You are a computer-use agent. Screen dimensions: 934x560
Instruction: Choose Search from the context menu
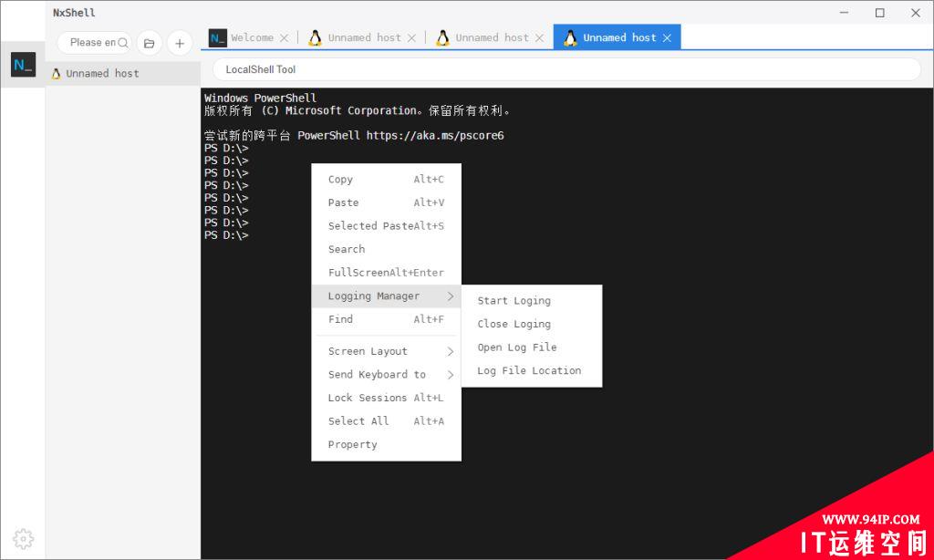pyautogui.click(x=386, y=249)
